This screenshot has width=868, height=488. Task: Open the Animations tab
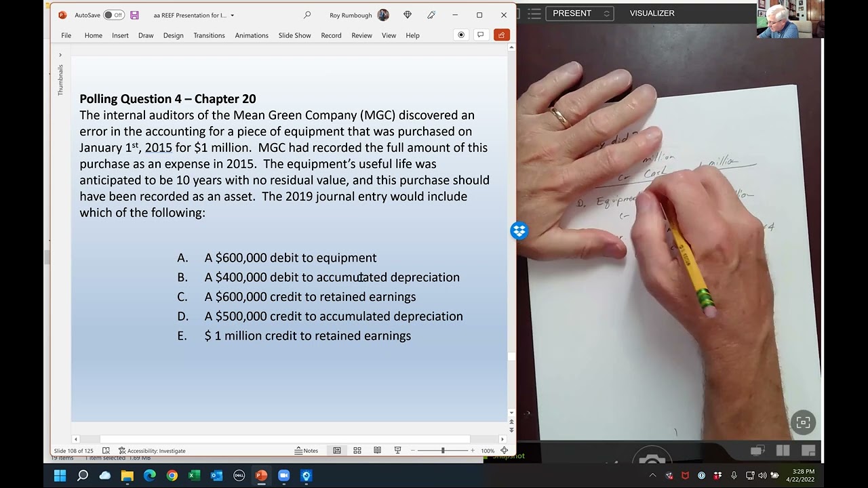pyautogui.click(x=252, y=35)
